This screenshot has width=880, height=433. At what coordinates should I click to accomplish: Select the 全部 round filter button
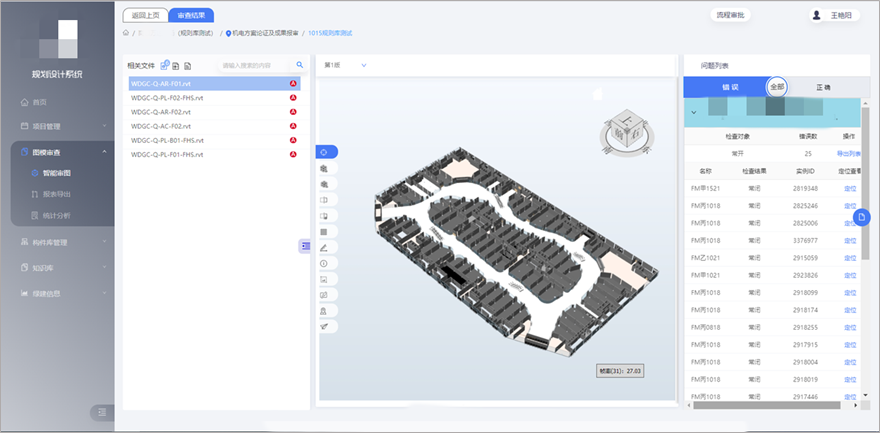[777, 87]
